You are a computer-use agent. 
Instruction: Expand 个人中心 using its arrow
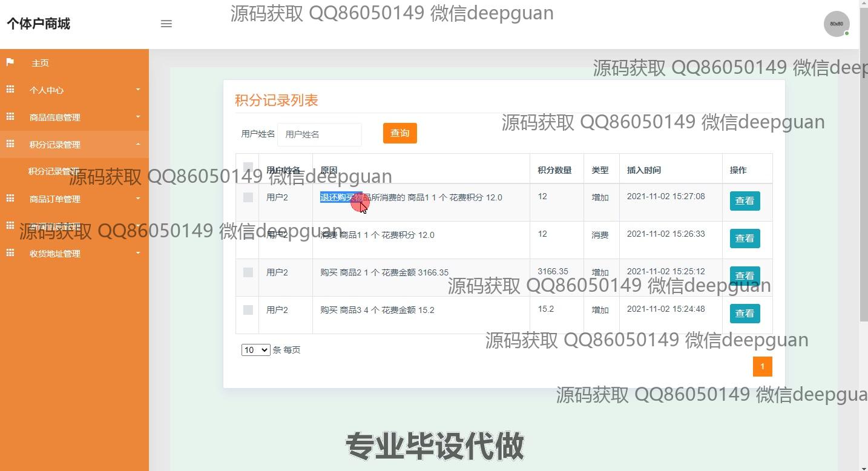pos(138,90)
